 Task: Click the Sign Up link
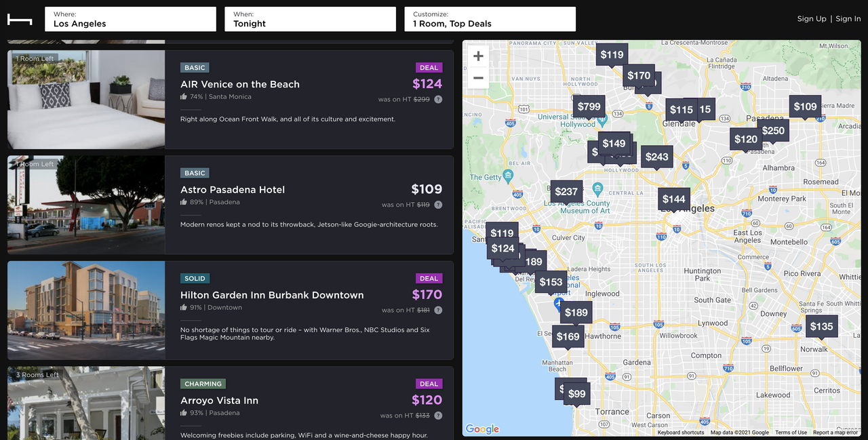click(x=812, y=19)
